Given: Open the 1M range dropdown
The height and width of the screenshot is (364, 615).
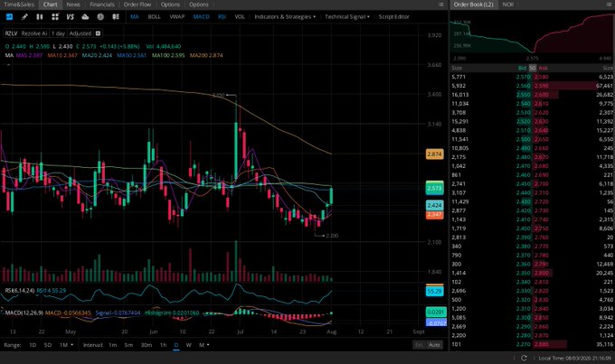Looking at the screenshot, I should click(66, 345).
